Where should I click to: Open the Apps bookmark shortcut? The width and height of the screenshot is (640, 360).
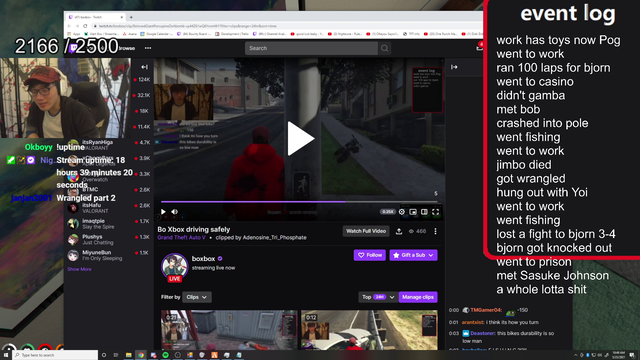pos(73,34)
